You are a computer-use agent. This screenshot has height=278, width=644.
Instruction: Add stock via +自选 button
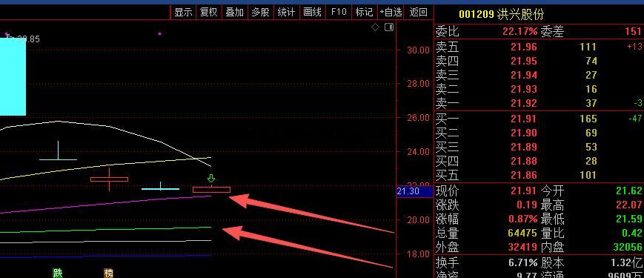pos(391,13)
